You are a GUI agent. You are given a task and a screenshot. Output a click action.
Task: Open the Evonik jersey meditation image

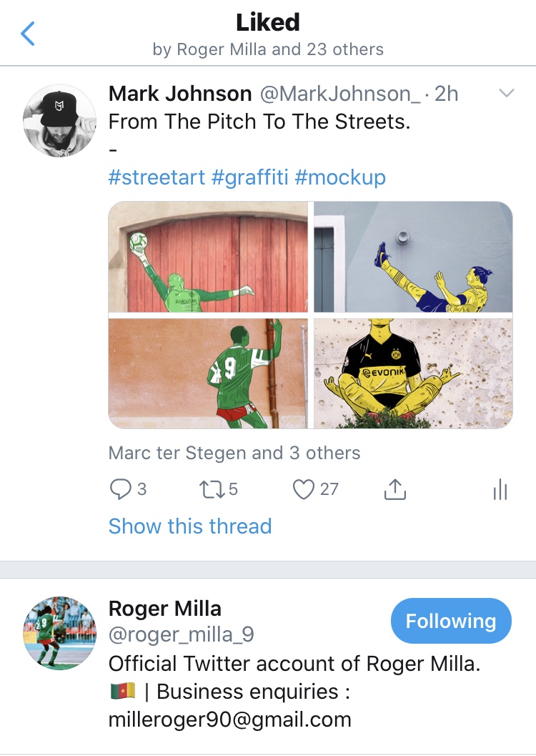click(x=413, y=373)
